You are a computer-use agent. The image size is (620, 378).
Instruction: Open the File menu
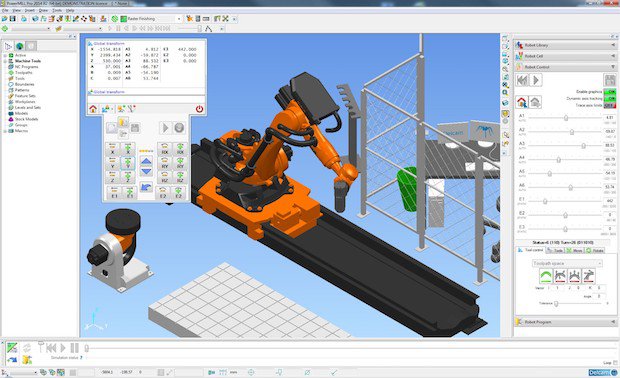5,10
